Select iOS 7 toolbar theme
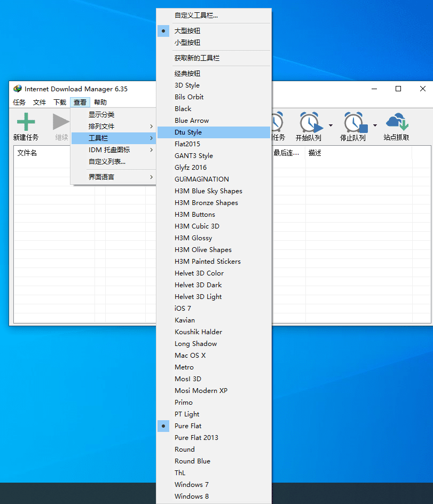The width and height of the screenshot is (433, 504). pos(214,308)
